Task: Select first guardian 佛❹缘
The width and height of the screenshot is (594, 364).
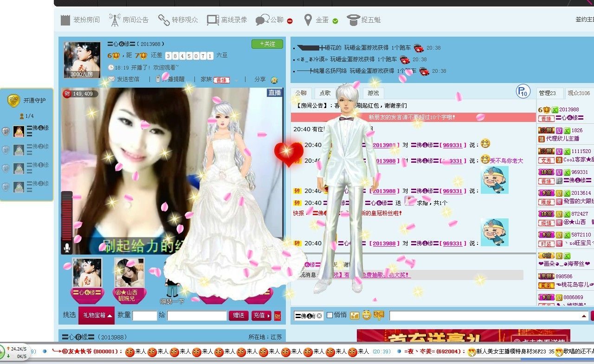Action: pyautogui.click(x=27, y=131)
